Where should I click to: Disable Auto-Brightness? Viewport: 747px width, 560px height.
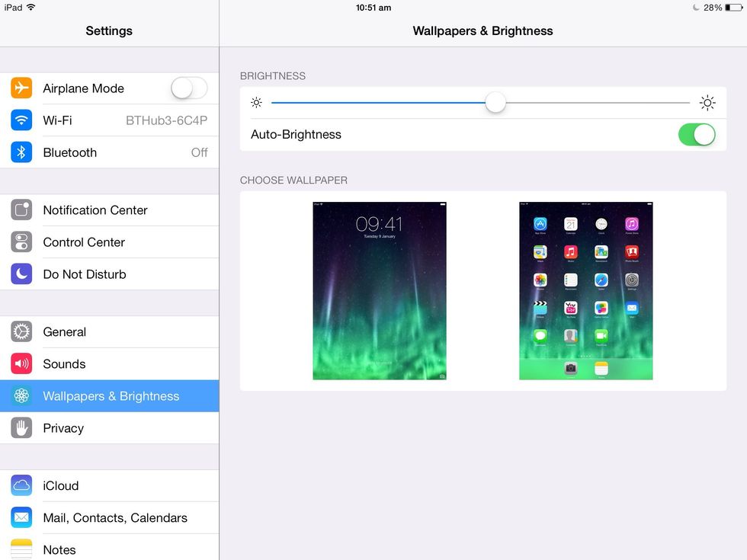(x=696, y=134)
